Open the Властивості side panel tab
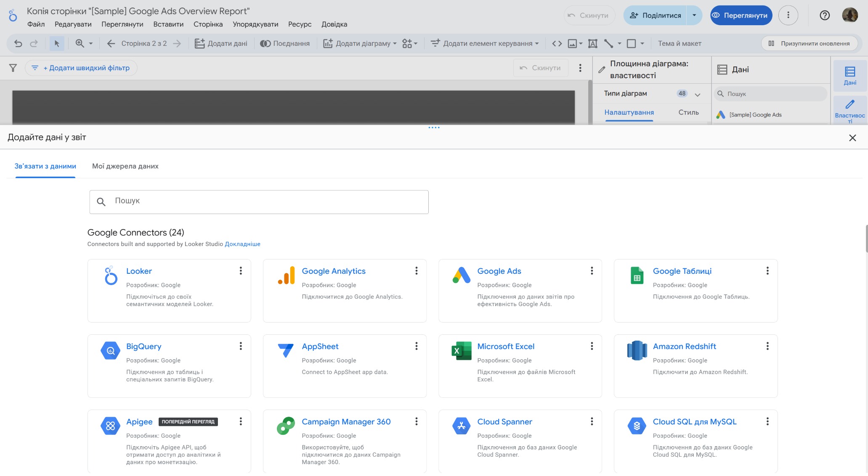868x476 pixels. point(849,110)
